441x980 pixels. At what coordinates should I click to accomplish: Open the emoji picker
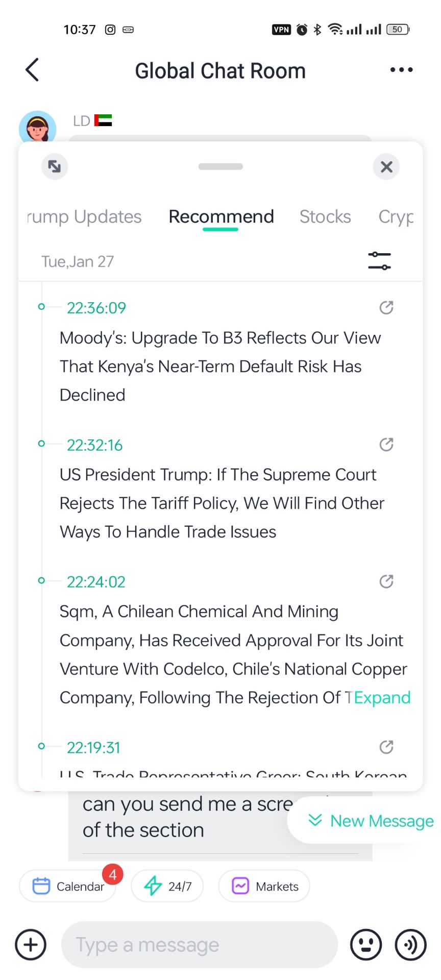click(365, 945)
